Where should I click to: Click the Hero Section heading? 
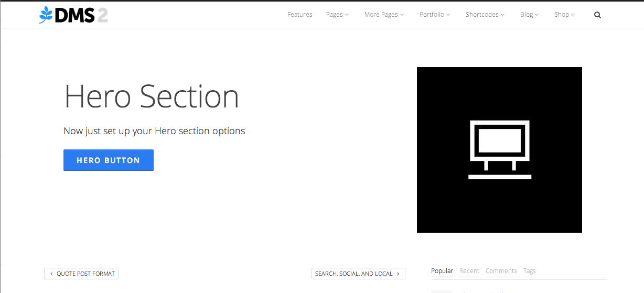coord(152,97)
